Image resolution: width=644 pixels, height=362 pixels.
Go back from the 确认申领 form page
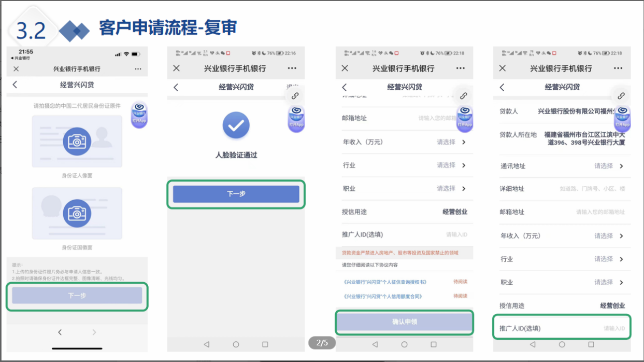click(x=345, y=87)
